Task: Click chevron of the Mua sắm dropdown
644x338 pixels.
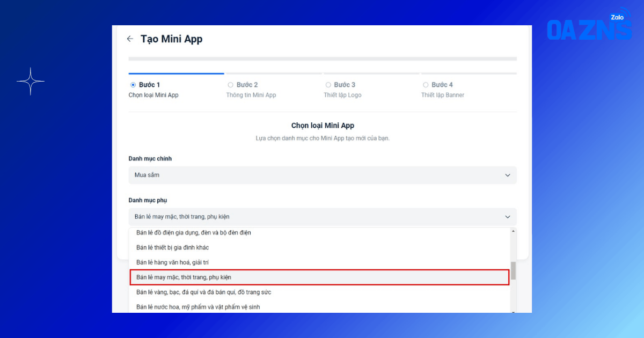Action: pyautogui.click(x=508, y=175)
